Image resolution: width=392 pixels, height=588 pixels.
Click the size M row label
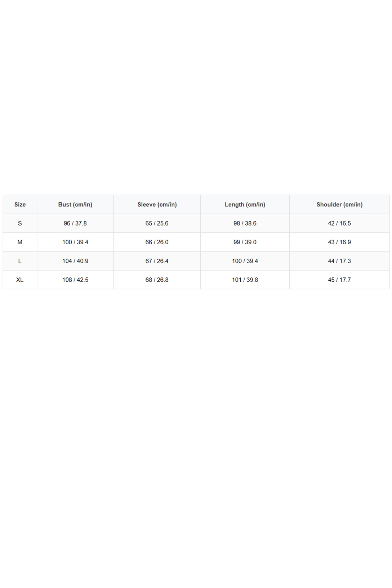coord(20,242)
